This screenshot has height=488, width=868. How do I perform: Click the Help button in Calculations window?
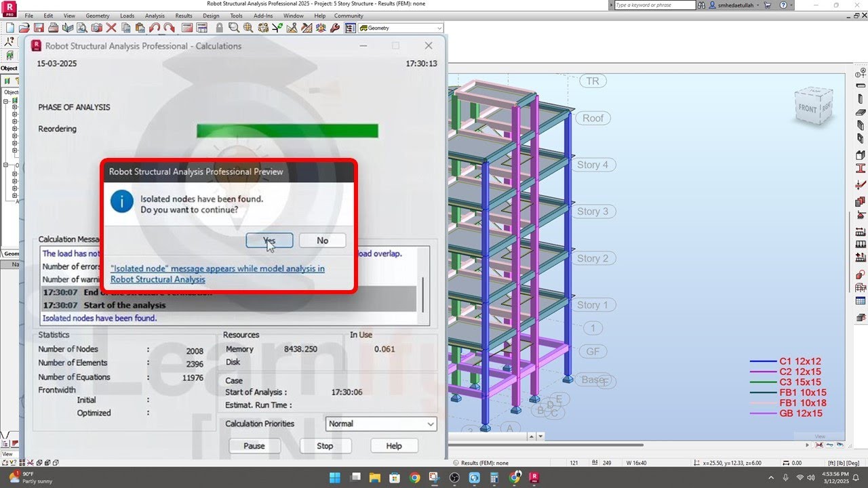coord(394,446)
